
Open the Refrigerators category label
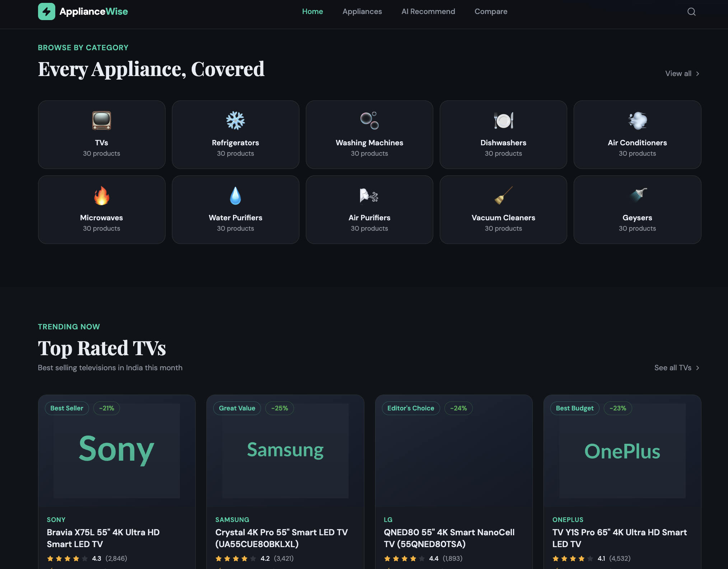[235, 143]
